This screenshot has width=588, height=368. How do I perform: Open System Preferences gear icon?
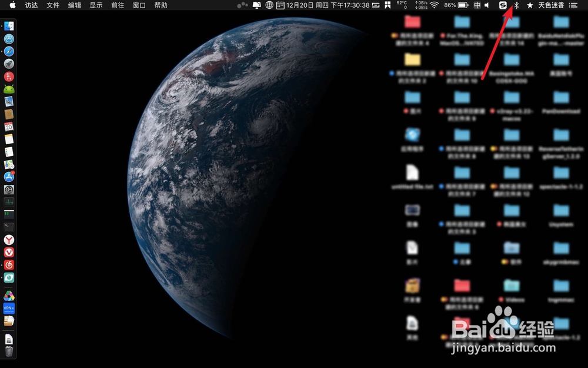click(x=9, y=190)
